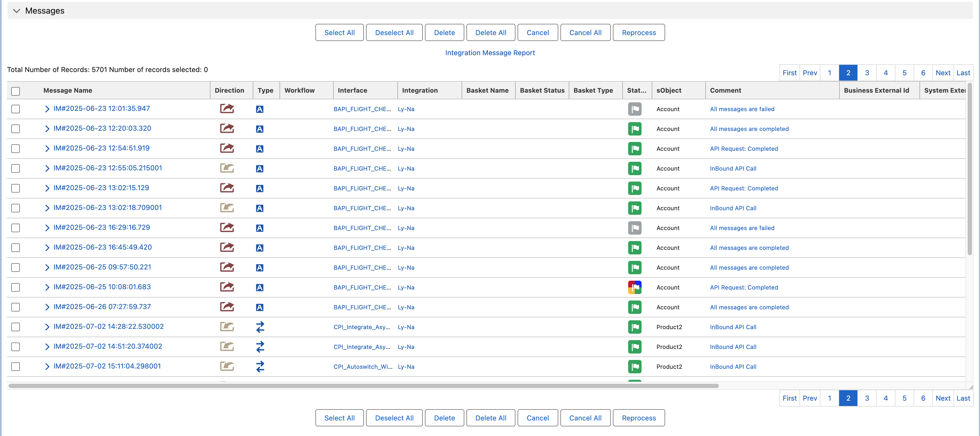Click the Reprocess button
The image size is (980, 436).
(x=639, y=32)
